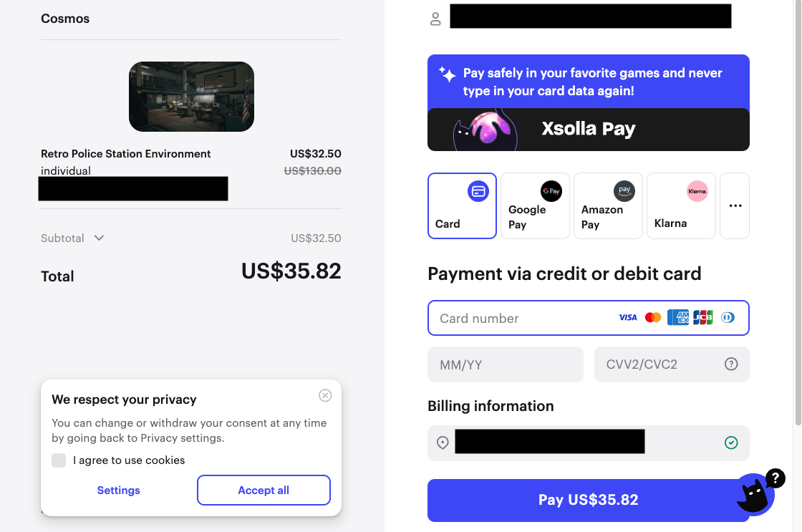Select the JCB card icon
The height and width of the screenshot is (532, 802).
click(702, 317)
